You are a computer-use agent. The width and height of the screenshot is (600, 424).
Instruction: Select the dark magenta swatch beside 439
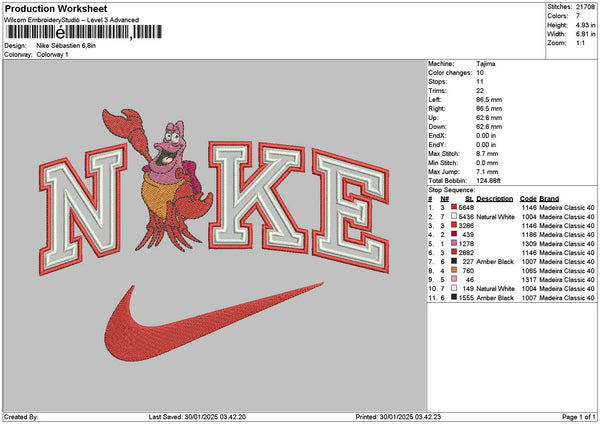(x=454, y=234)
